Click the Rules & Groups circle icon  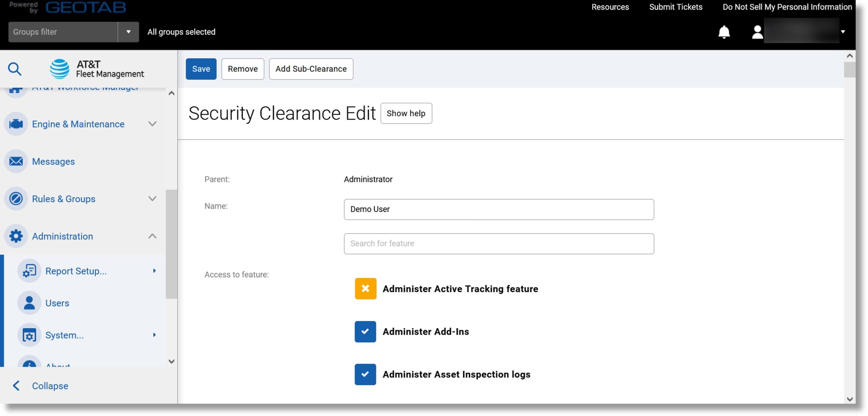(x=16, y=199)
